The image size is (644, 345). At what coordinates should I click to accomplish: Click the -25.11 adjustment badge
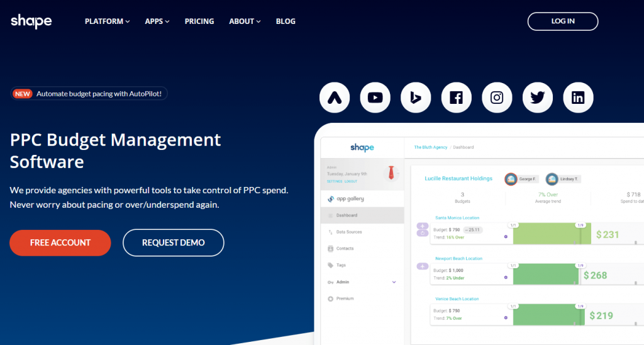472,230
